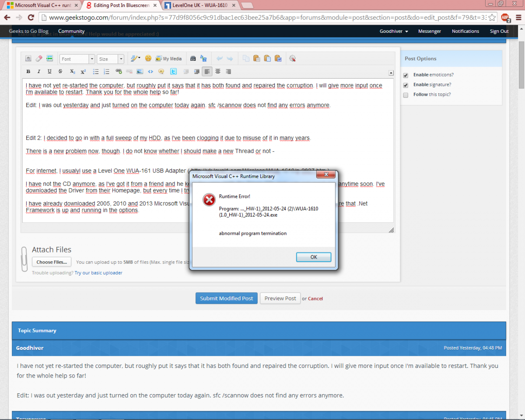Open the emoticon smiley picker
Screen dimensions: 525x420
click(x=148, y=59)
